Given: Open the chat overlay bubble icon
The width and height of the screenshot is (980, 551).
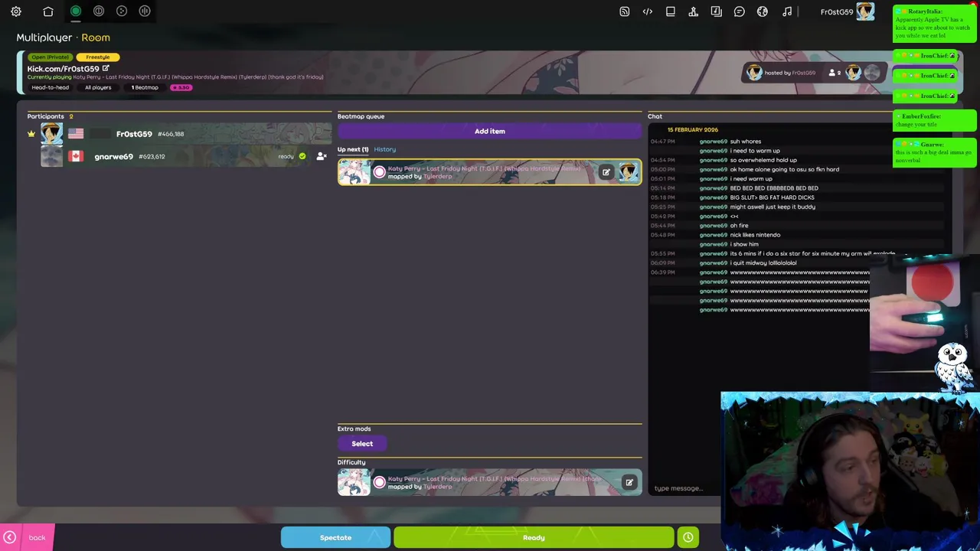Looking at the screenshot, I should coord(740,11).
